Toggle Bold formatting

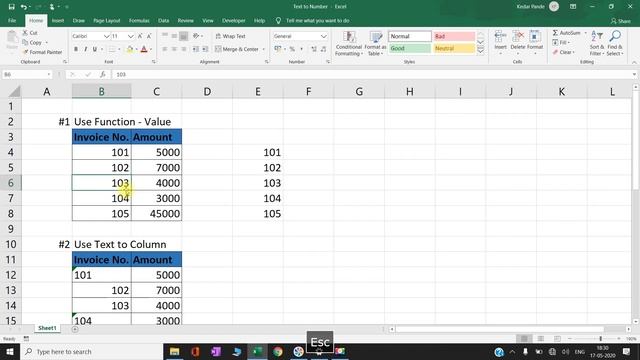76,49
